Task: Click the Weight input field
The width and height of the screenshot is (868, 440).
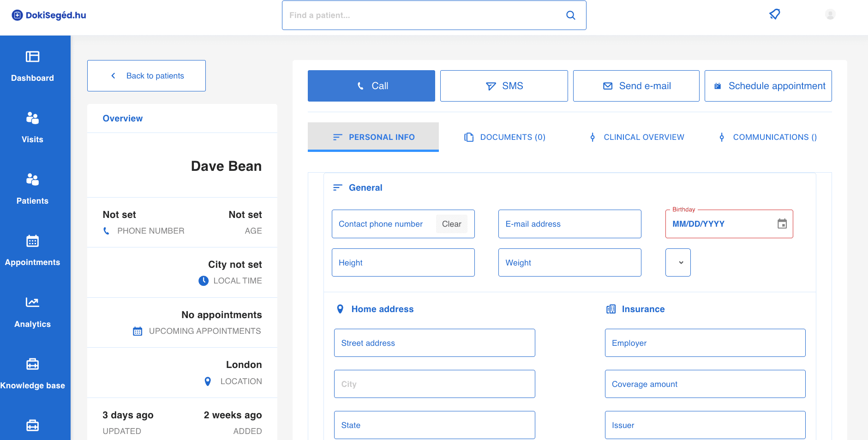Action: (570, 262)
